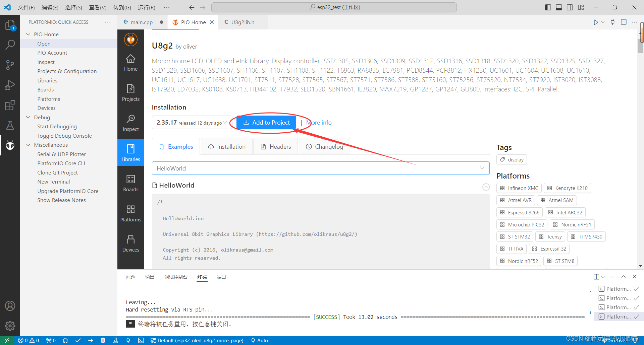Open the More info link
Screen dimensions: 644x345
(319, 123)
